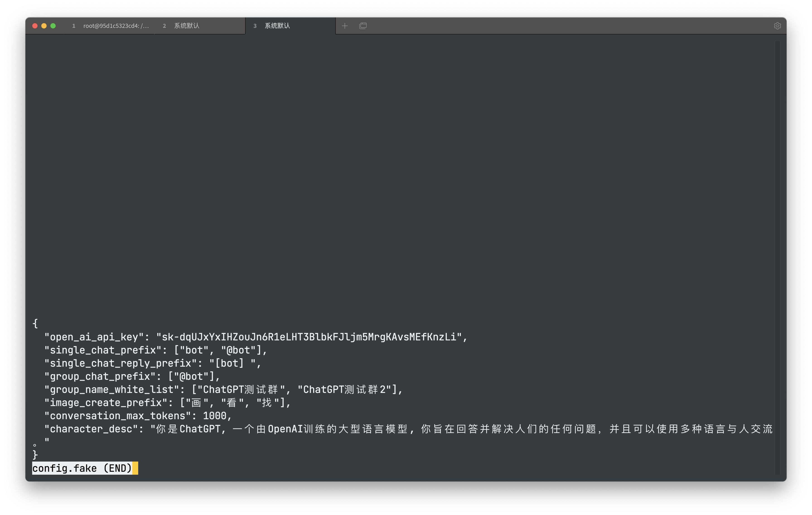Screen dimensions: 812x515
Task: Click the terminal vertical scrollbar
Action: tap(778, 257)
